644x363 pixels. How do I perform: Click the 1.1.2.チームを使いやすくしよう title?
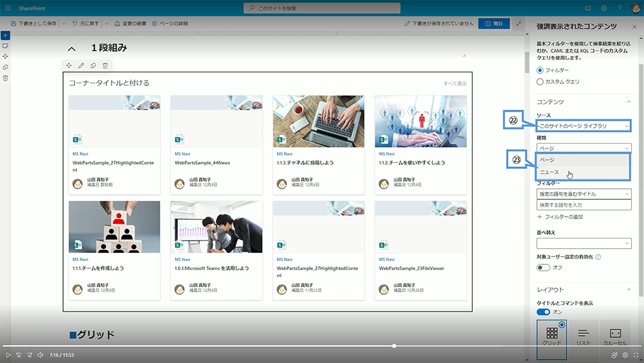point(412,162)
